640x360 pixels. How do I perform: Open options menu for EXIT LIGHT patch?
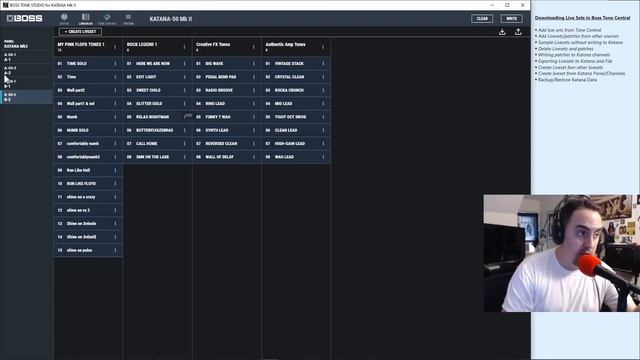184,77
